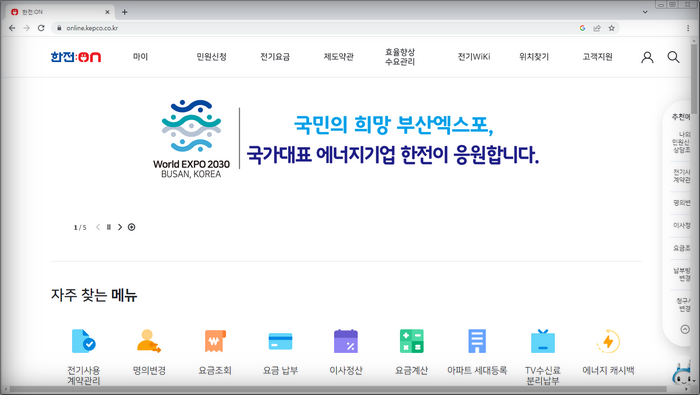Viewport: 700px width, 395px height.
Task: Bookmark this page with star icon
Action: (x=612, y=28)
